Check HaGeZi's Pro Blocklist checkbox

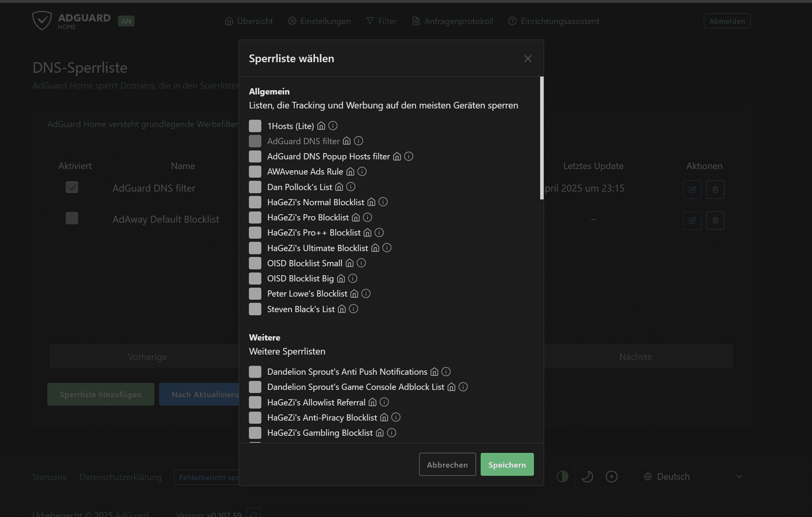tap(255, 217)
